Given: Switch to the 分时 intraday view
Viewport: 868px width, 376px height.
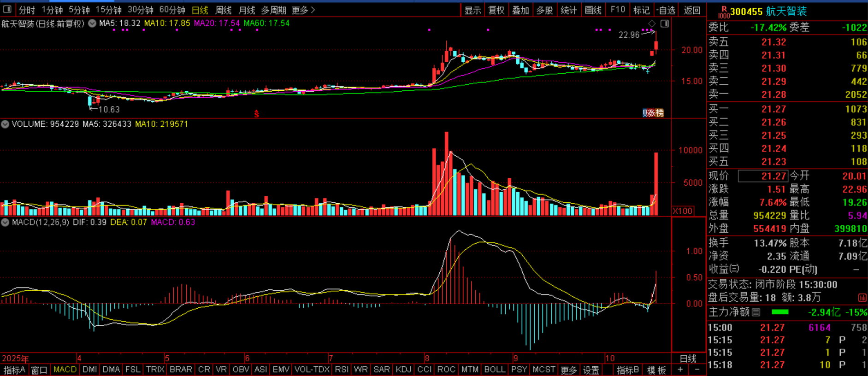Looking at the screenshot, I should (27, 10).
